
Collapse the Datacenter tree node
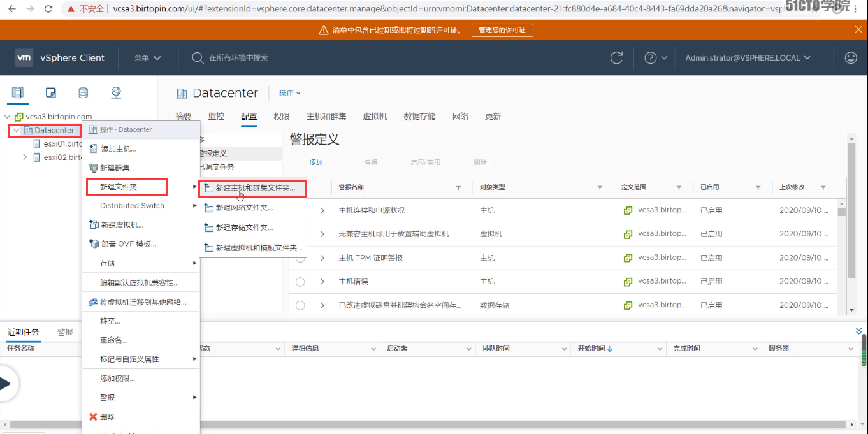pyautogui.click(x=15, y=130)
